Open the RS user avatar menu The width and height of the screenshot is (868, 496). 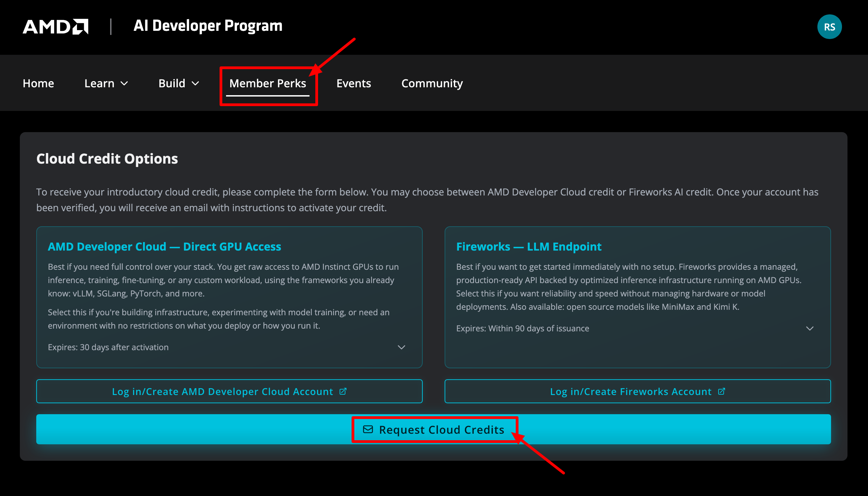[x=829, y=27]
